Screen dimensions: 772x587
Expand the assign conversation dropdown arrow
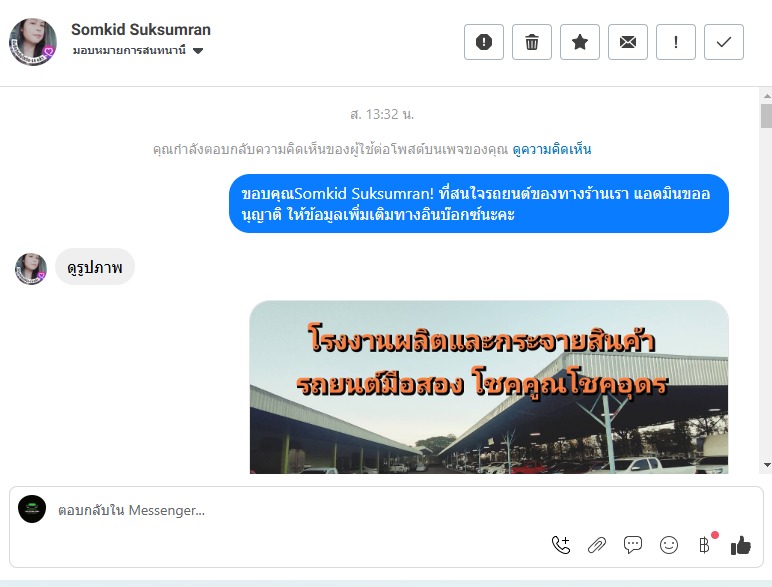(198, 51)
